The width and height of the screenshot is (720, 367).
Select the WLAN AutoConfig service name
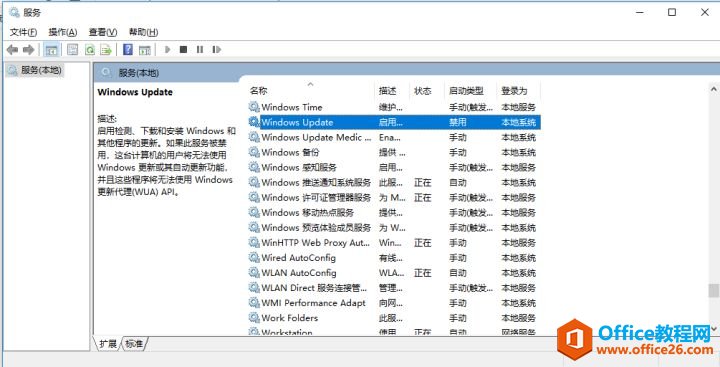click(x=298, y=273)
